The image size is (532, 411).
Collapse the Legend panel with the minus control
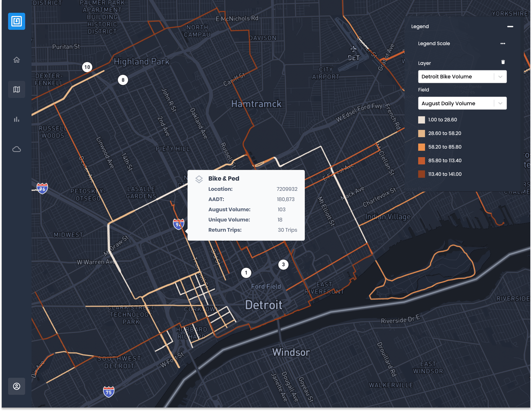point(510,27)
